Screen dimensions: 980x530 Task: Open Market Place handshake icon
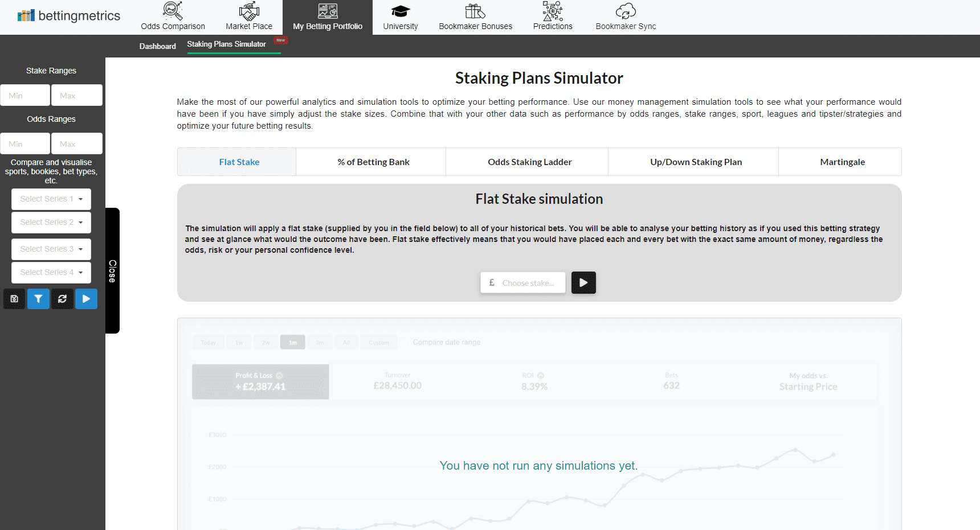(x=249, y=11)
